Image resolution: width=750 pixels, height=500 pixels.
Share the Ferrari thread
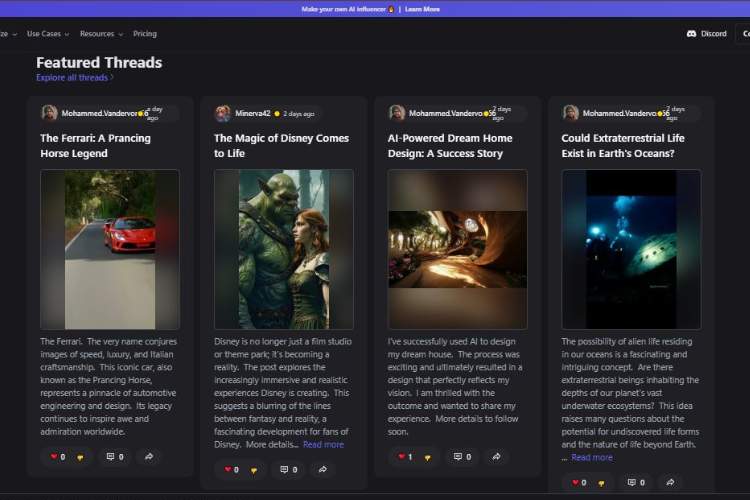pyautogui.click(x=149, y=457)
